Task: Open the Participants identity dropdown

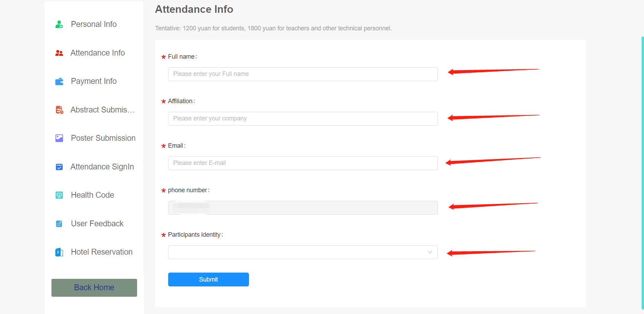Action: pos(297,252)
